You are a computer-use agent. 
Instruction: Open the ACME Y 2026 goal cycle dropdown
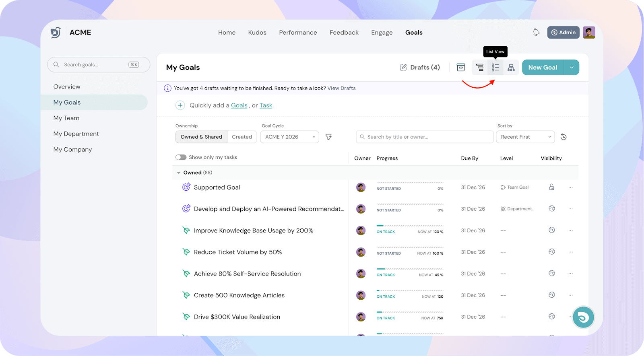(289, 137)
